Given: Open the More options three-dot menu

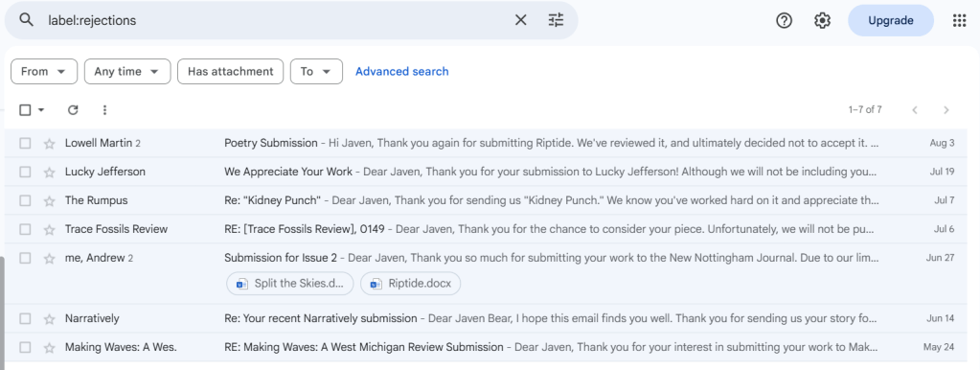Looking at the screenshot, I should click(x=104, y=110).
